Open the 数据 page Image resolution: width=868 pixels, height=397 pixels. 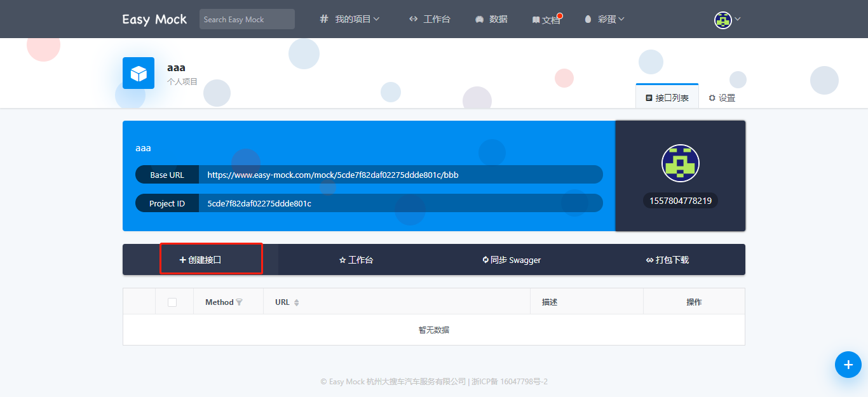point(491,19)
